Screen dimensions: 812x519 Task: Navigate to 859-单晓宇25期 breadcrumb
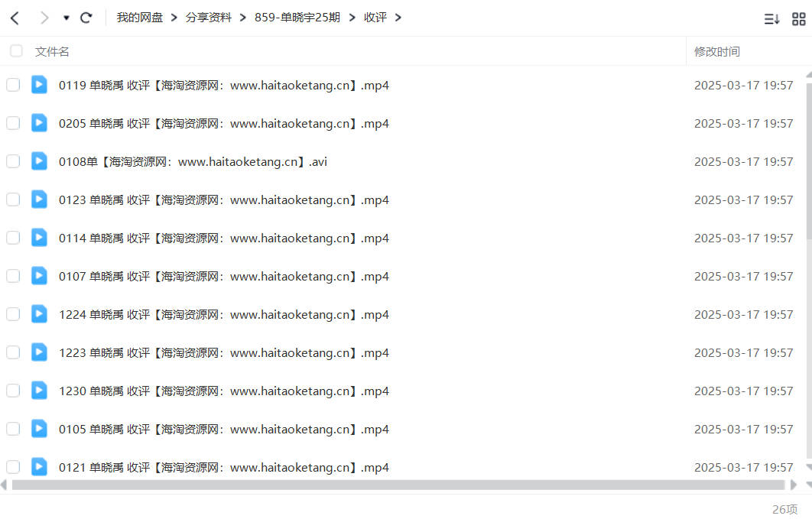pos(297,18)
